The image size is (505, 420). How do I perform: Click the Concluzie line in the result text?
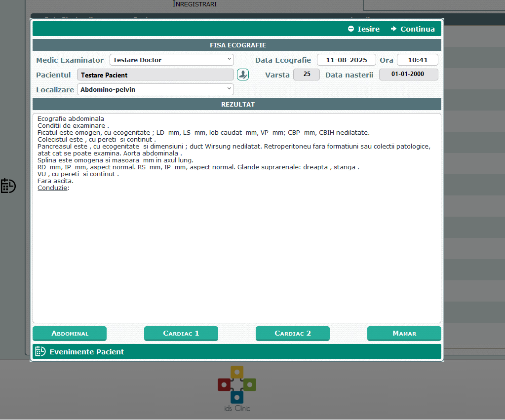click(53, 188)
